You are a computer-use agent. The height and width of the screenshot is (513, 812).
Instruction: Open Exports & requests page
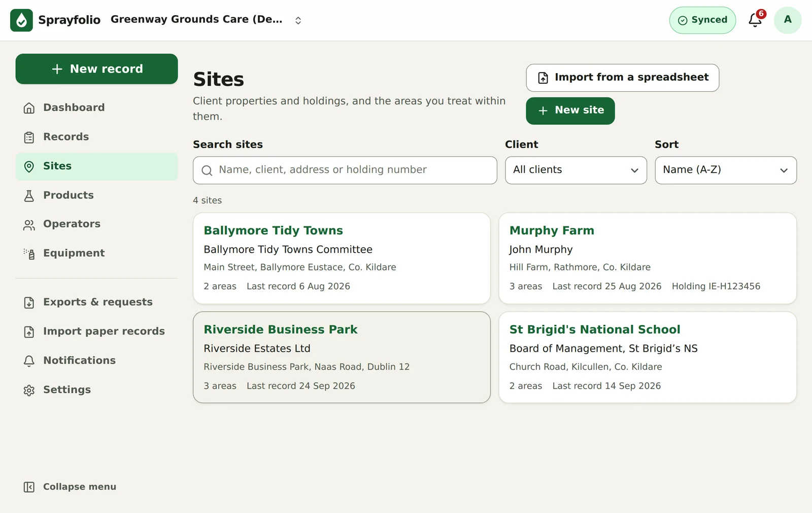[x=96, y=302]
